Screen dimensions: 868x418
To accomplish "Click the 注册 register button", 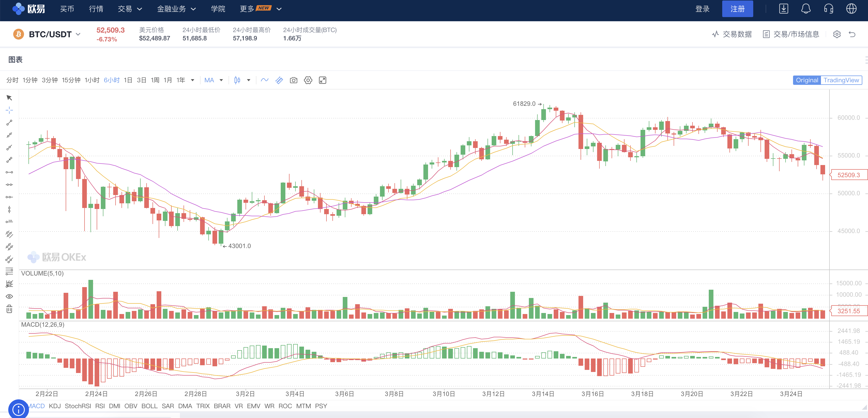I will tap(737, 9).
